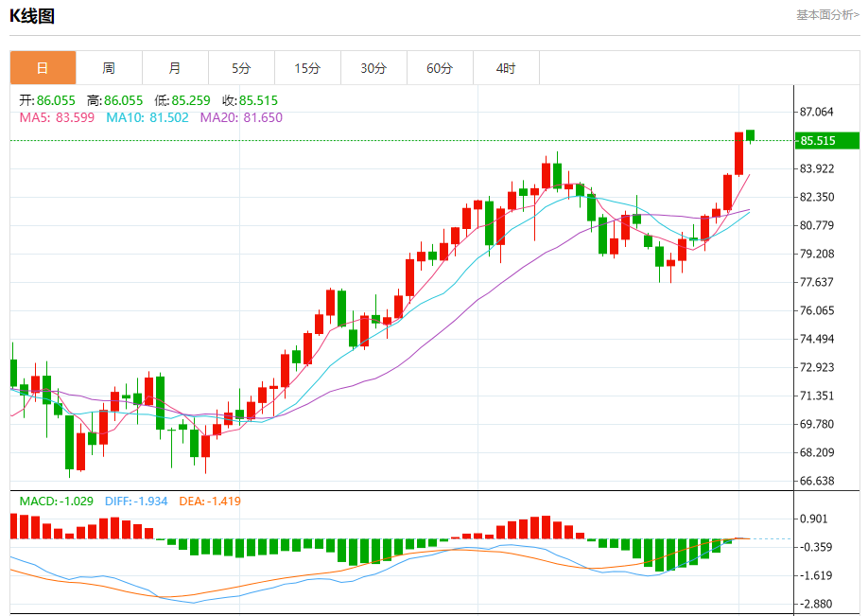
Task: Click the 68.209 price axis label
Action: click(817, 452)
